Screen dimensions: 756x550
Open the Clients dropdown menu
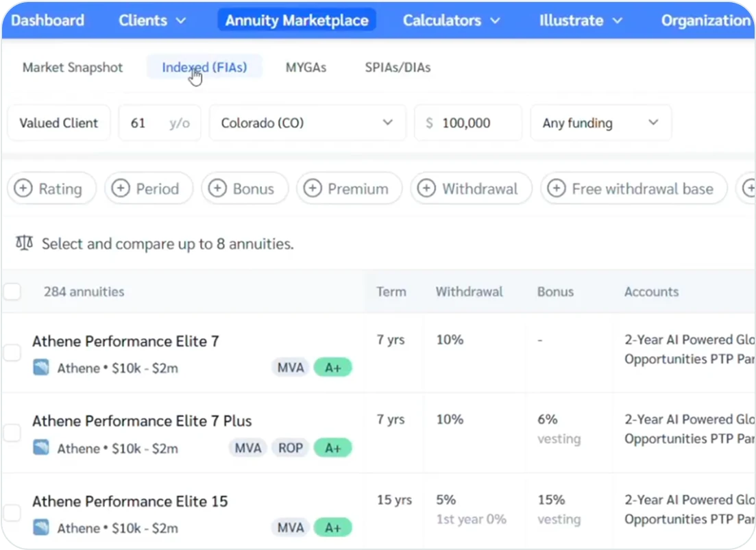[x=152, y=20]
